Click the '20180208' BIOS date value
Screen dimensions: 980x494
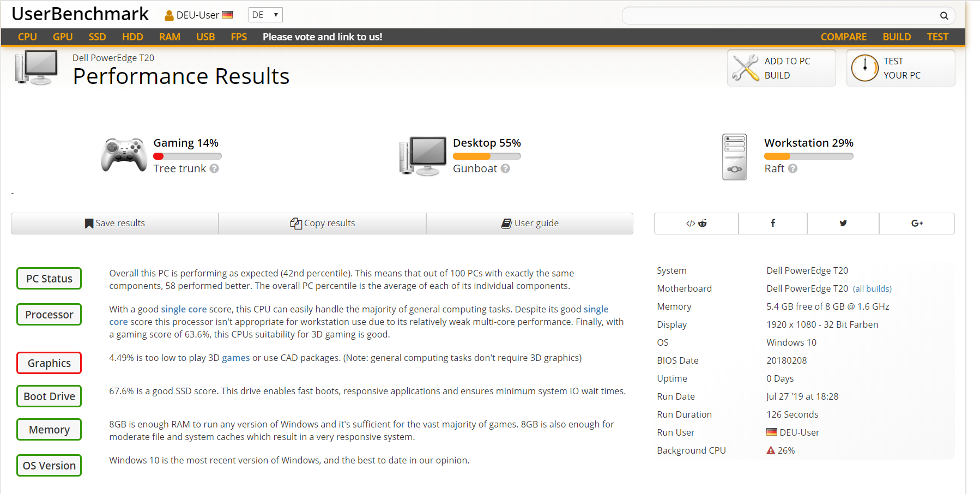[787, 360]
